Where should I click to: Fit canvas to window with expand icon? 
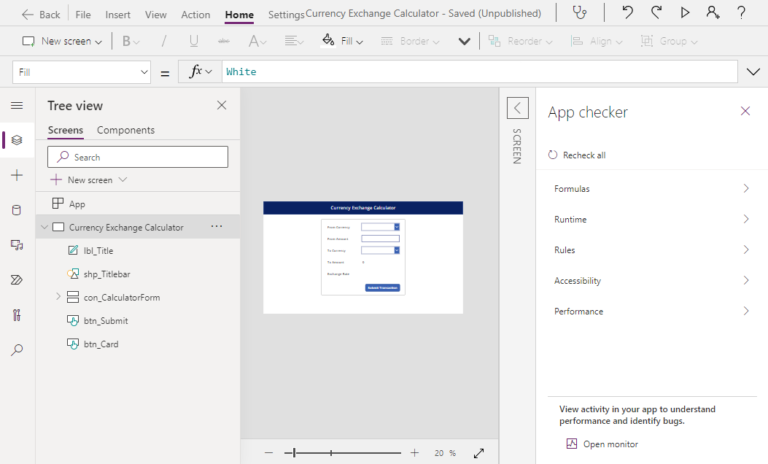(479, 453)
